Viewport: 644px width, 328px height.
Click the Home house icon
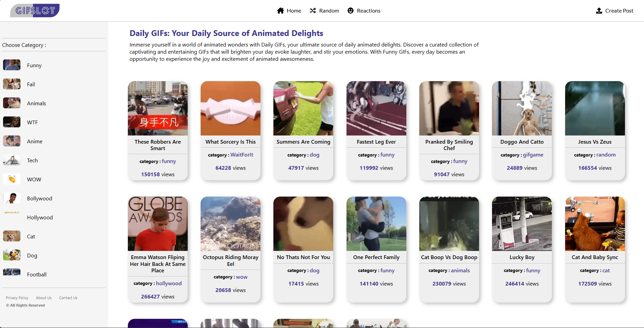[281, 11]
